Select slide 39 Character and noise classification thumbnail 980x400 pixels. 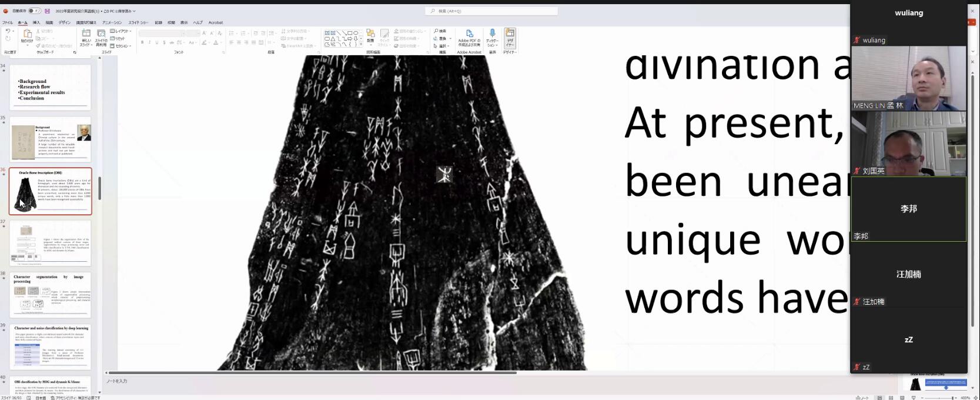point(51,347)
